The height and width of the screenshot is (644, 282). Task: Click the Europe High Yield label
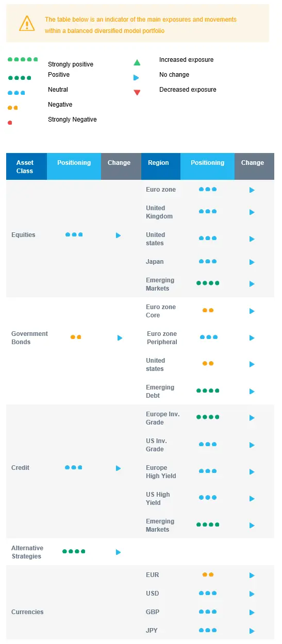[x=161, y=472]
